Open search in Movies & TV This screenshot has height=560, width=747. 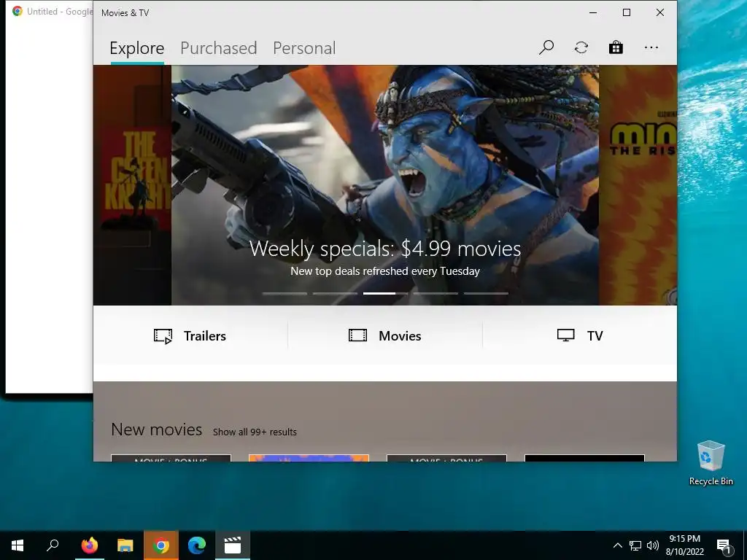click(546, 47)
